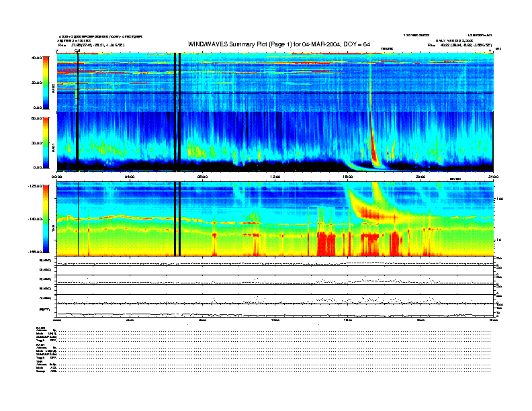Click the TNR panel color scale bar

[45, 219]
